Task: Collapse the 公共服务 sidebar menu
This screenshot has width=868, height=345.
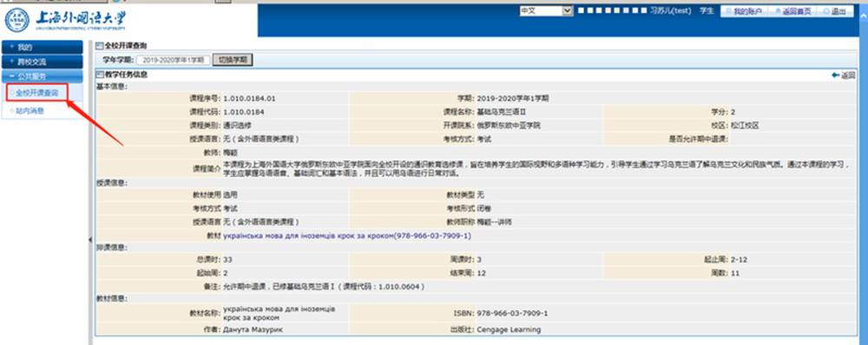Action: coord(42,76)
